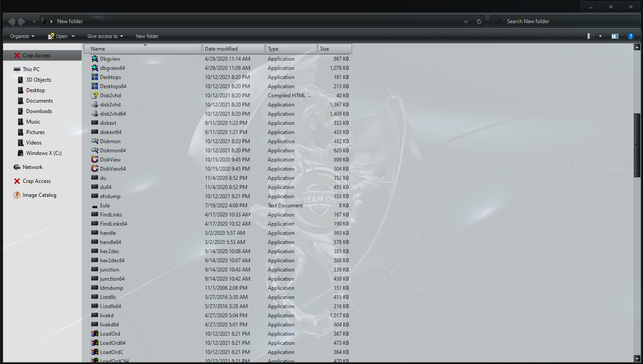
Task: Click the New folder toolbar button
Action: pyautogui.click(x=147, y=36)
